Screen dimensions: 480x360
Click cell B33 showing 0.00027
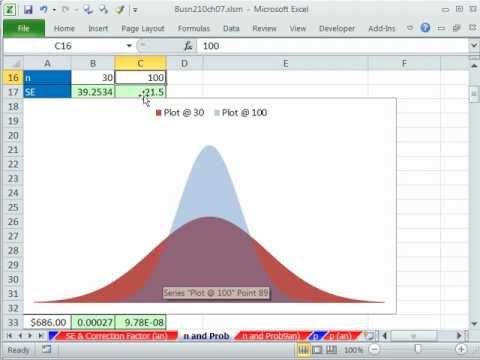[x=93, y=322]
